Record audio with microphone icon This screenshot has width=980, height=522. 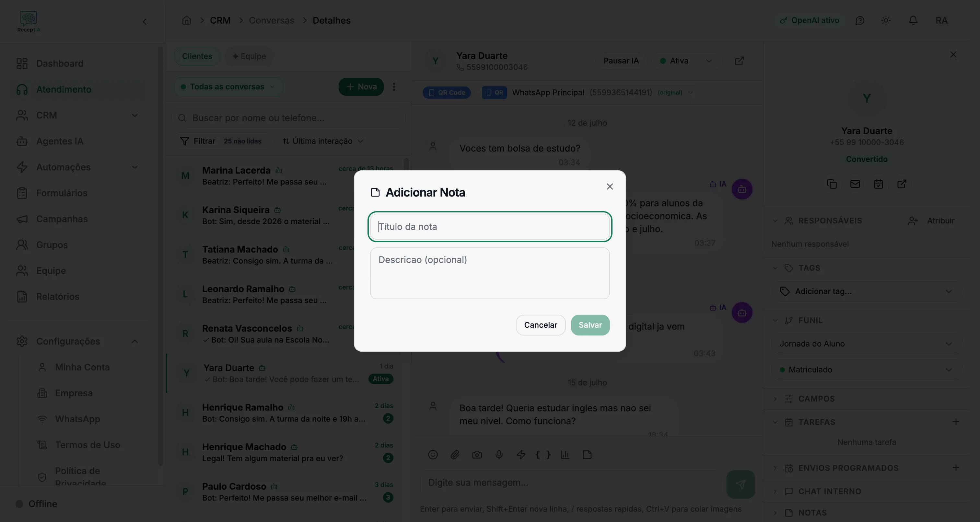(x=499, y=455)
